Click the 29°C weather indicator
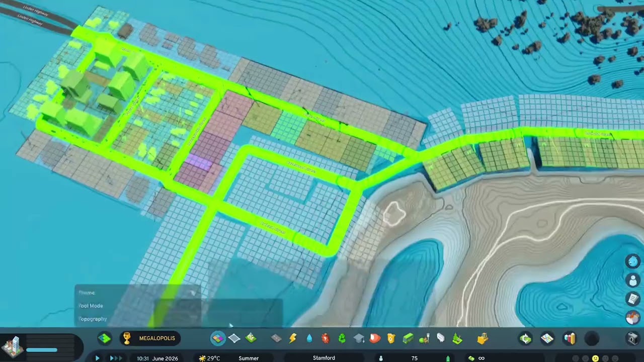Image resolution: width=644 pixels, height=362 pixels. pos(210,358)
